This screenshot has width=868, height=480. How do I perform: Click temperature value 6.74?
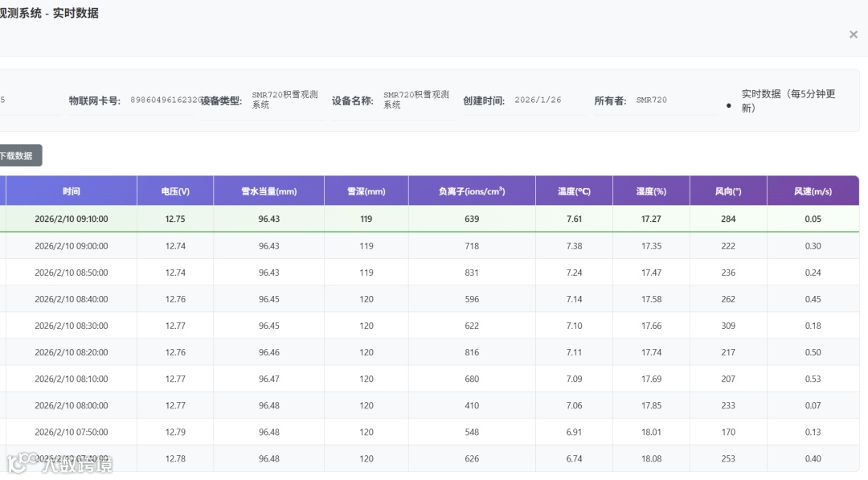[574, 458]
